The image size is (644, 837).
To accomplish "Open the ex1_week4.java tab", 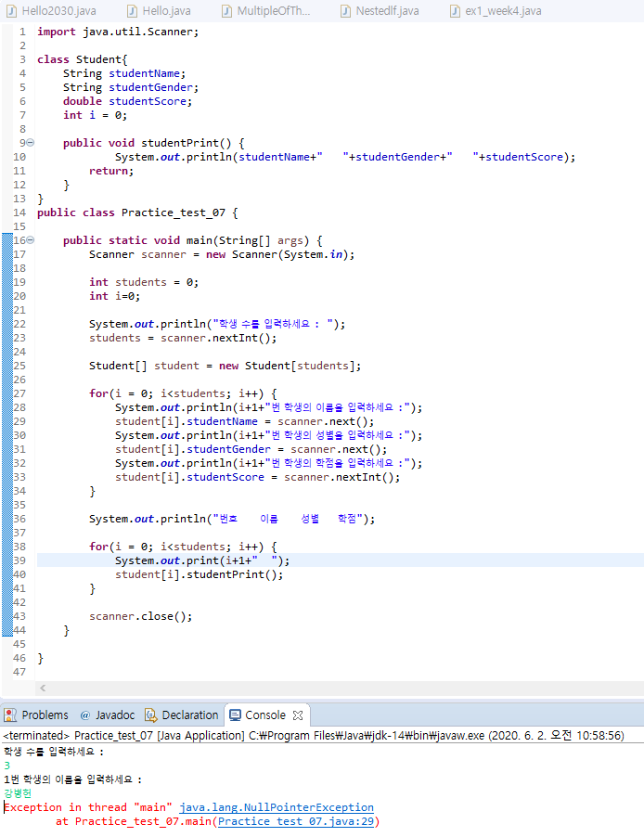I will click(503, 11).
